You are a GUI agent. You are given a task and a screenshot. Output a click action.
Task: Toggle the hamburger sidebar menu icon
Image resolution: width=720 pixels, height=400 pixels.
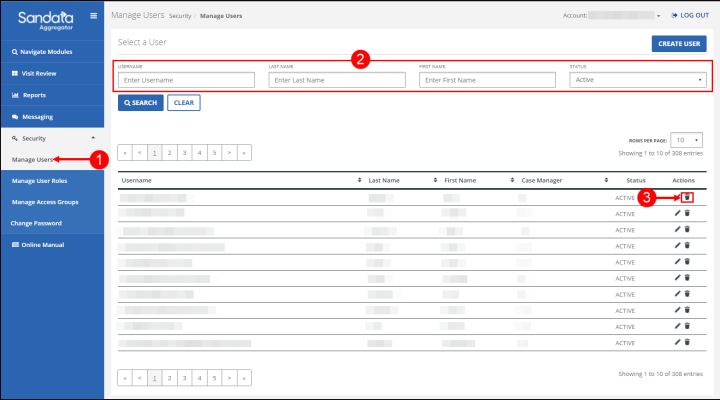point(94,16)
